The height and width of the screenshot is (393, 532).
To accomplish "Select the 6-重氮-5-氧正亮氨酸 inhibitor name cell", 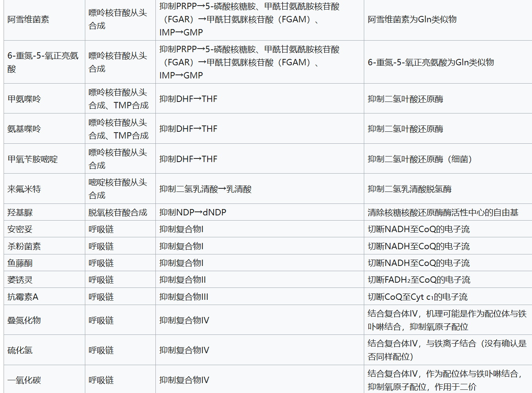I will click(43, 62).
